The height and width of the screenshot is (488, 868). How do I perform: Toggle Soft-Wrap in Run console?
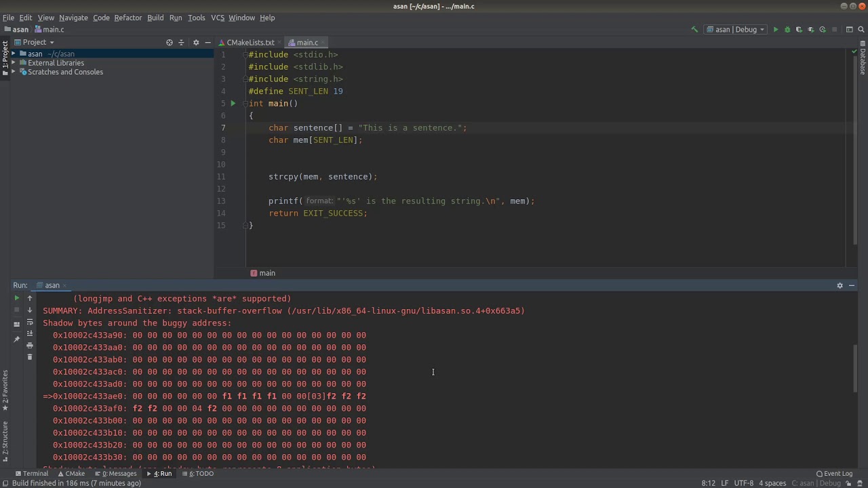(30, 322)
